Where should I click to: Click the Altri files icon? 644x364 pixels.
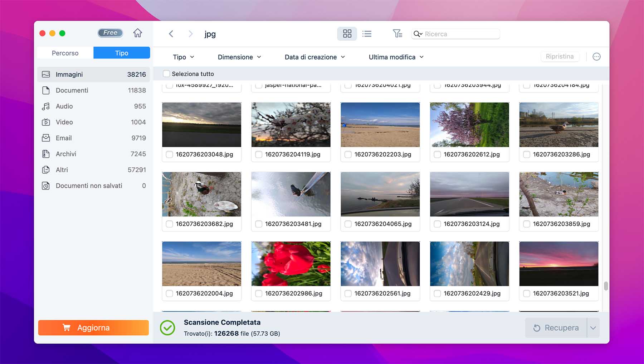point(46,170)
